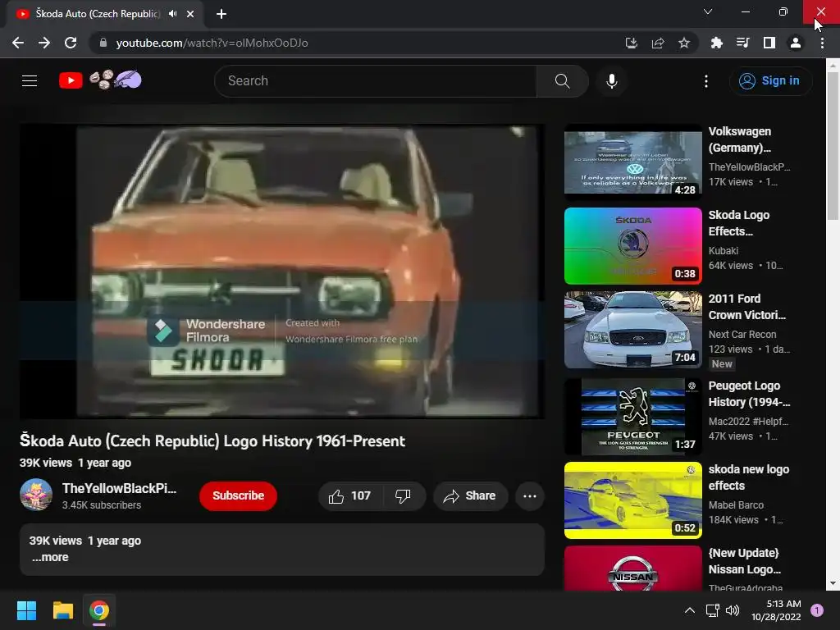Open File Explorer from taskbar

(62, 610)
